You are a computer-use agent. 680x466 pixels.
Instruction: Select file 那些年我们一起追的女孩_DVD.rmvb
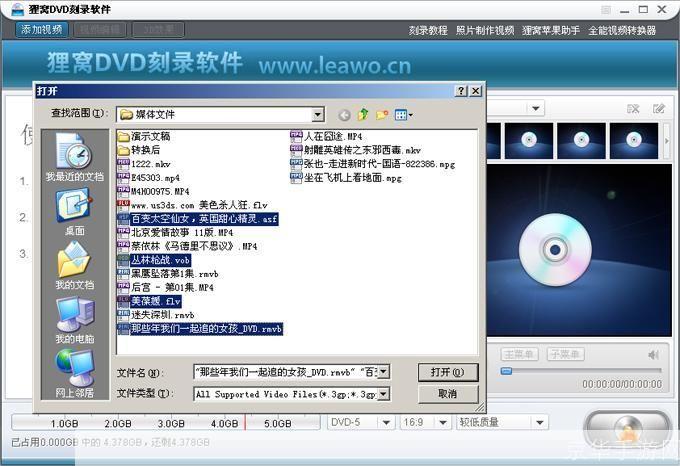tap(200, 329)
